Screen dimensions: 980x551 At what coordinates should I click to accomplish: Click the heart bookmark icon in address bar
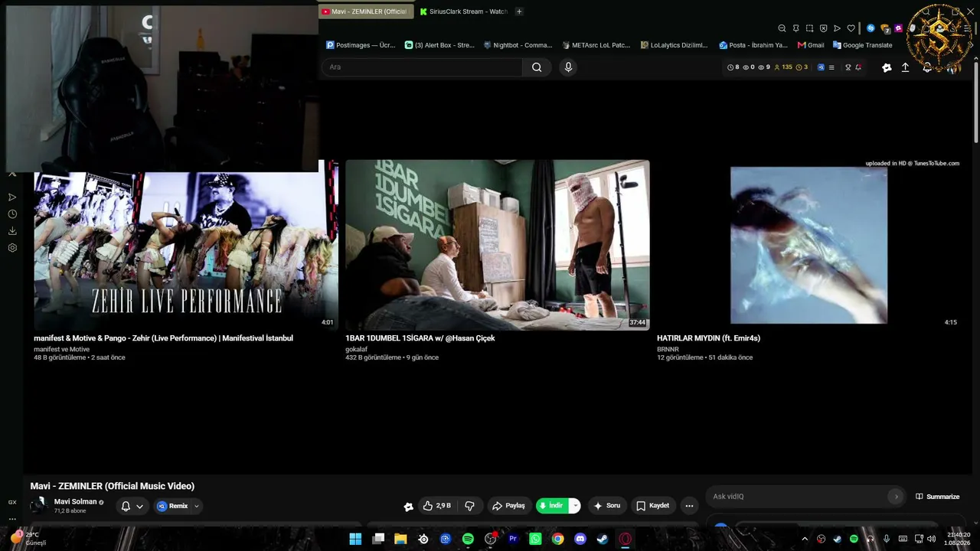pos(851,28)
